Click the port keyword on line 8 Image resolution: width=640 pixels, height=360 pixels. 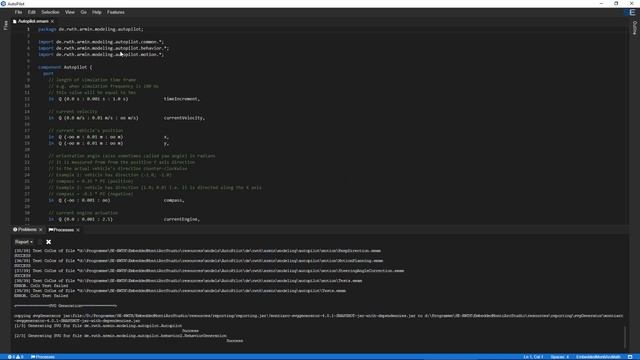click(x=48, y=73)
